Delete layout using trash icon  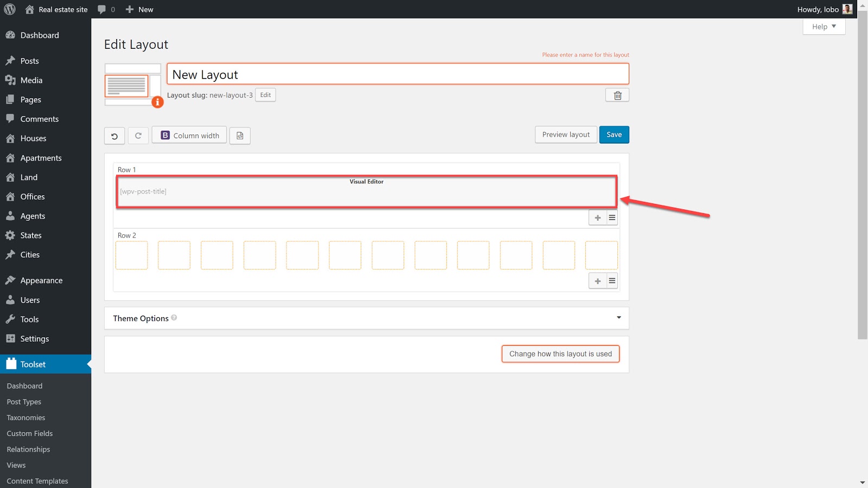coord(617,95)
